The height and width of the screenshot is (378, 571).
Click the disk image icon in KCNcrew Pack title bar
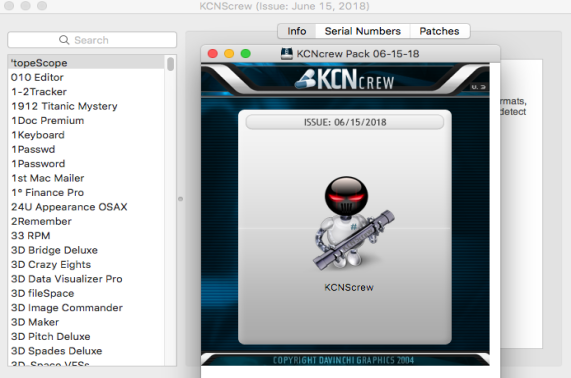pyautogui.click(x=287, y=54)
